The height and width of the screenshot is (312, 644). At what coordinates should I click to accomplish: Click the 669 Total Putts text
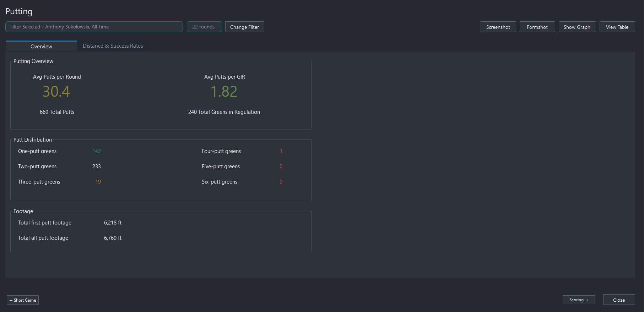click(57, 112)
